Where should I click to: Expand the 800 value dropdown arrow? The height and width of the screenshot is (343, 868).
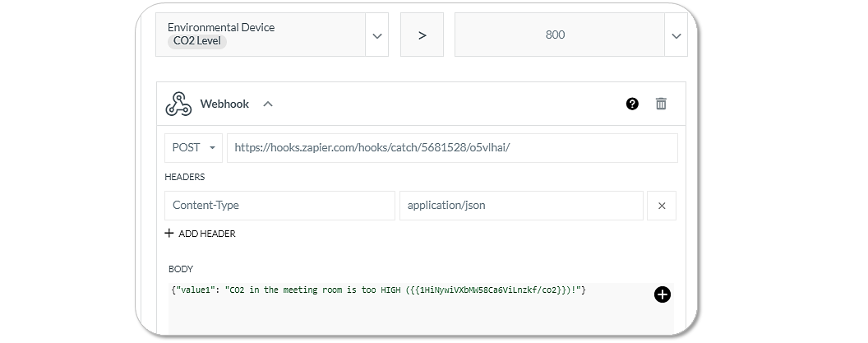pos(676,35)
